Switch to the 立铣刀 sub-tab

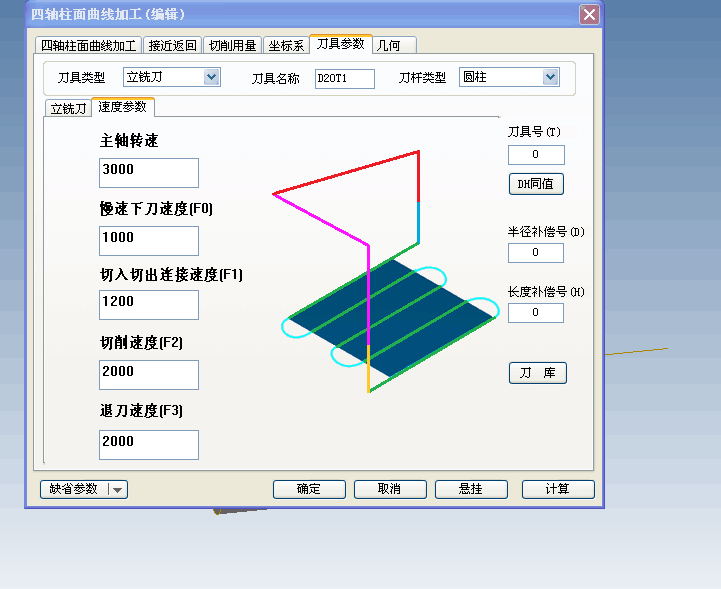click(x=68, y=108)
